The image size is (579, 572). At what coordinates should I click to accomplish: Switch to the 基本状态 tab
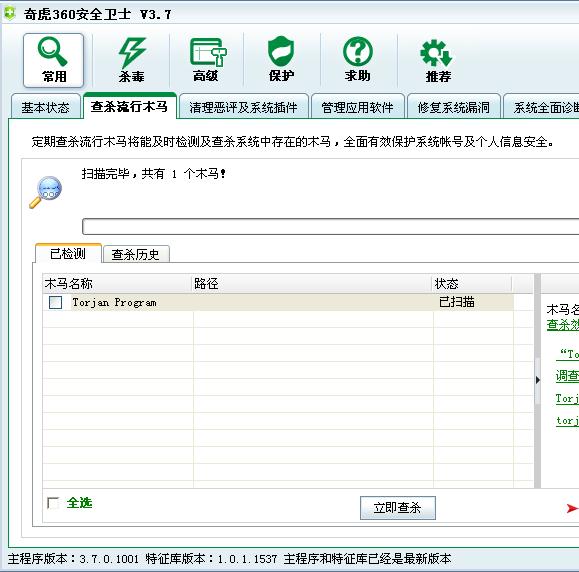pyautogui.click(x=45, y=107)
